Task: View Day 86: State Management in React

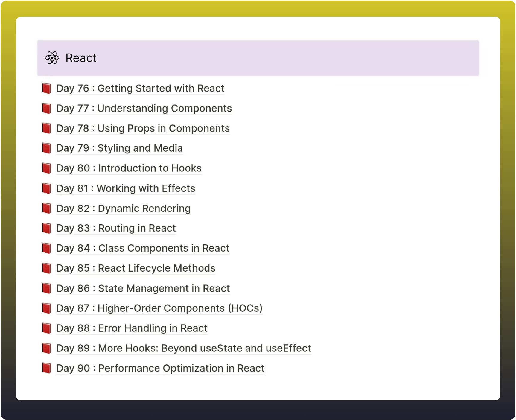Action: pyautogui.click(x=143, y=289)
